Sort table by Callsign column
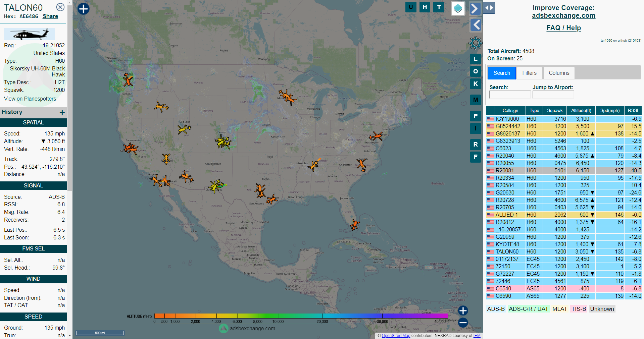This screenshot has height=339, width=644. (510, 110)
